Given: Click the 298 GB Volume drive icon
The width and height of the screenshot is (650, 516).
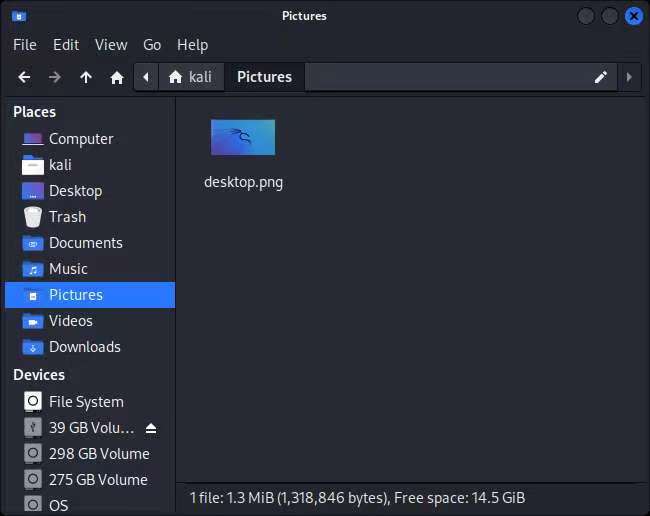Looking at the screenshot, I should click(x=33, y=454).
